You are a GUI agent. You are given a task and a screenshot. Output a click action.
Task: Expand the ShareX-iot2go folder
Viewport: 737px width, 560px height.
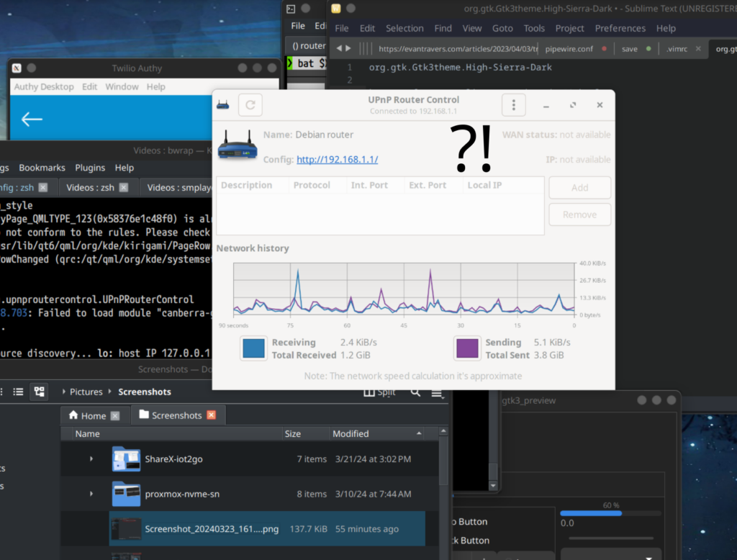point(91,459)
